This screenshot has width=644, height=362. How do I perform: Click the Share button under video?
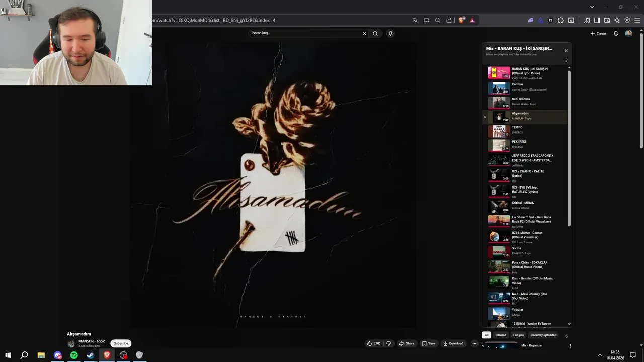[407, 343]
